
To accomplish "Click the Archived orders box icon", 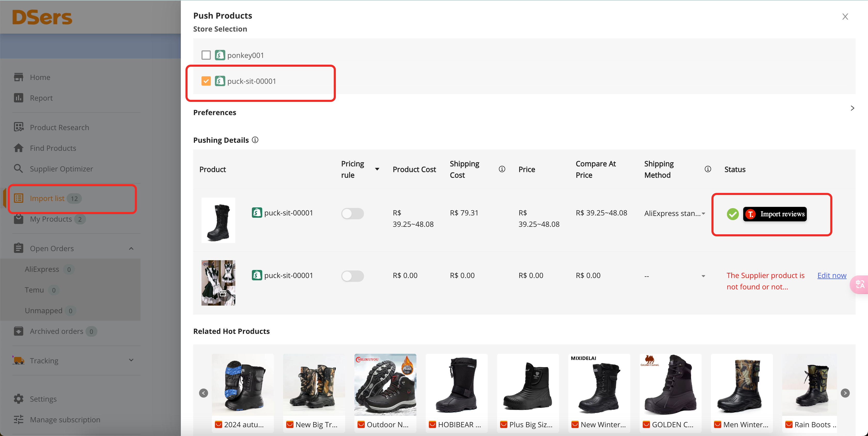I will (x=19, y=331).
